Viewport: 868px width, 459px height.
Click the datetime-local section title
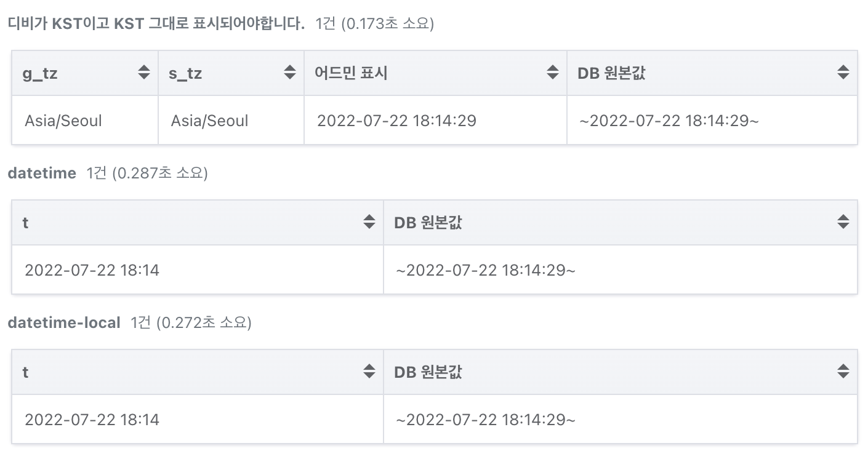point(64,322)
